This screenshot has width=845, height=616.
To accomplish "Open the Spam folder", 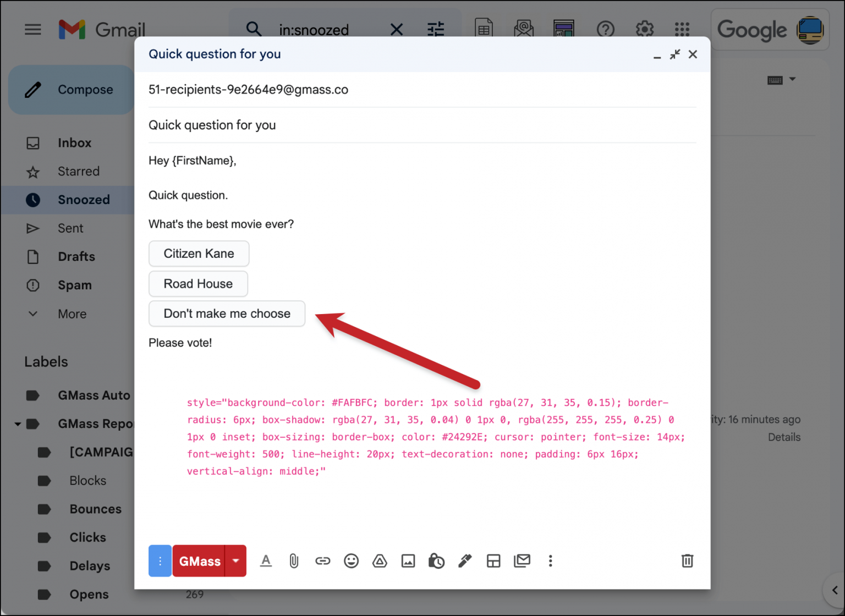I will [x=75, y=285].
